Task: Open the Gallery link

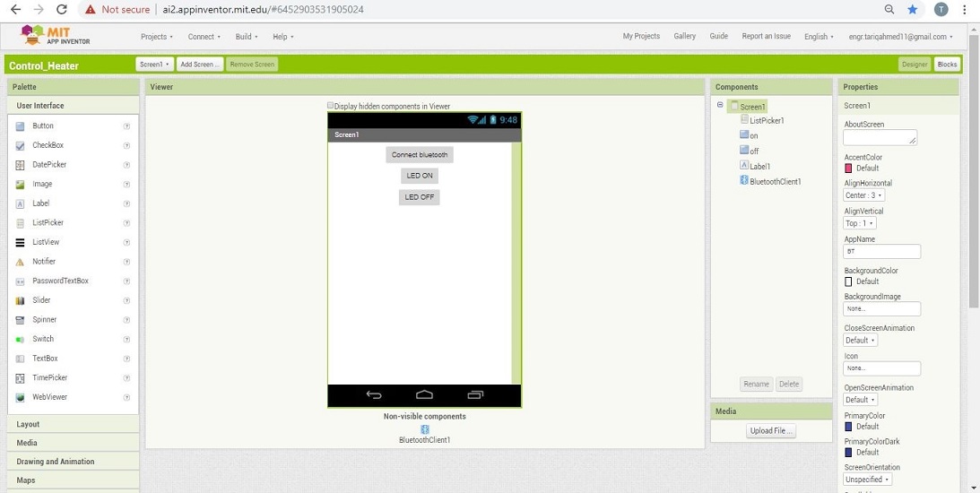Action: click(x=684, y=36)
